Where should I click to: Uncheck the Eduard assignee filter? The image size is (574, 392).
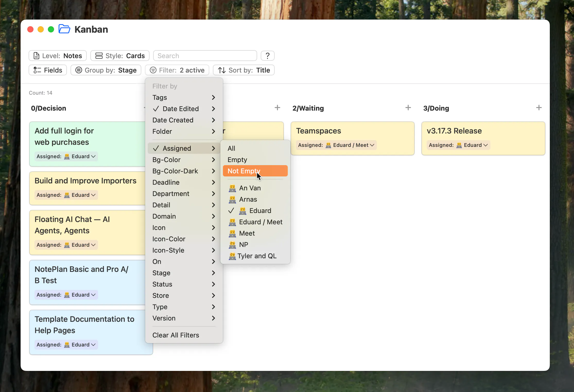click(255, 211)
